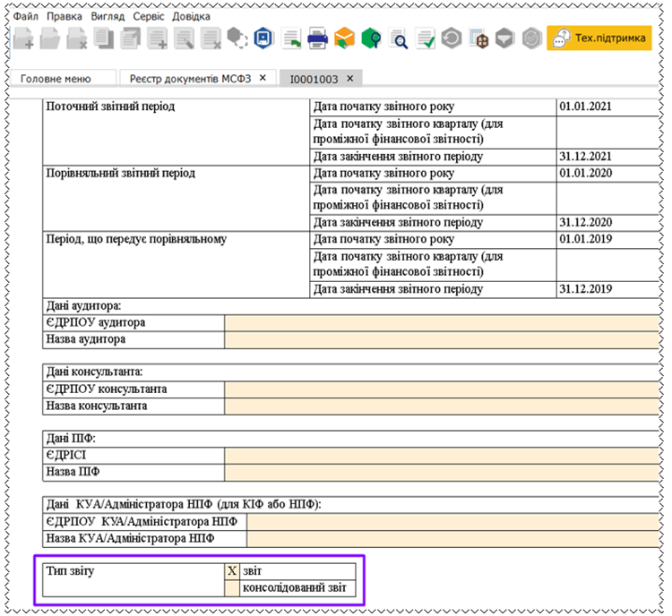Click the green certificate seal icon
Viewport: 672px width, 616px height.
pos(372,38)
